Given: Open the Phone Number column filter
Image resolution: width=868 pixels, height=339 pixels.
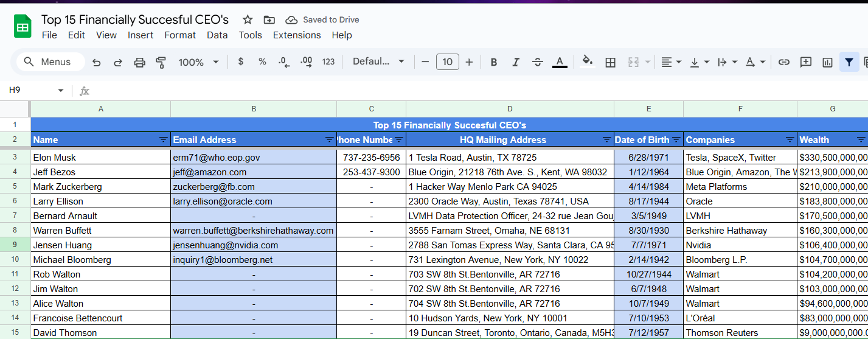Looking at the screenshot, I should pyautogui.click(x=398, y=140).
